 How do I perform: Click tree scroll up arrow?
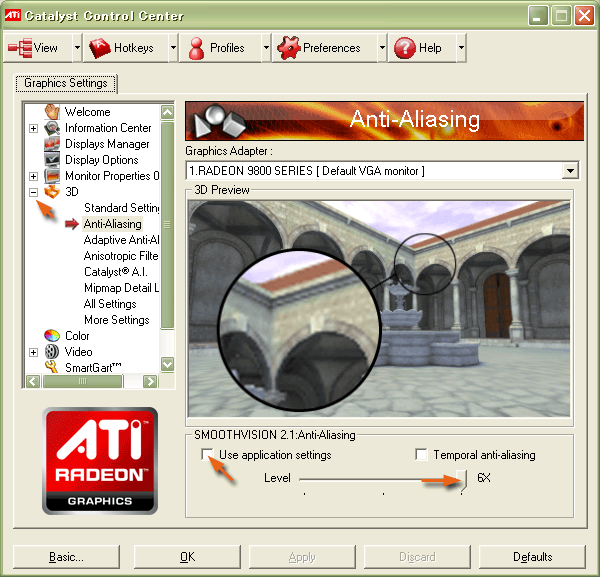167,112
